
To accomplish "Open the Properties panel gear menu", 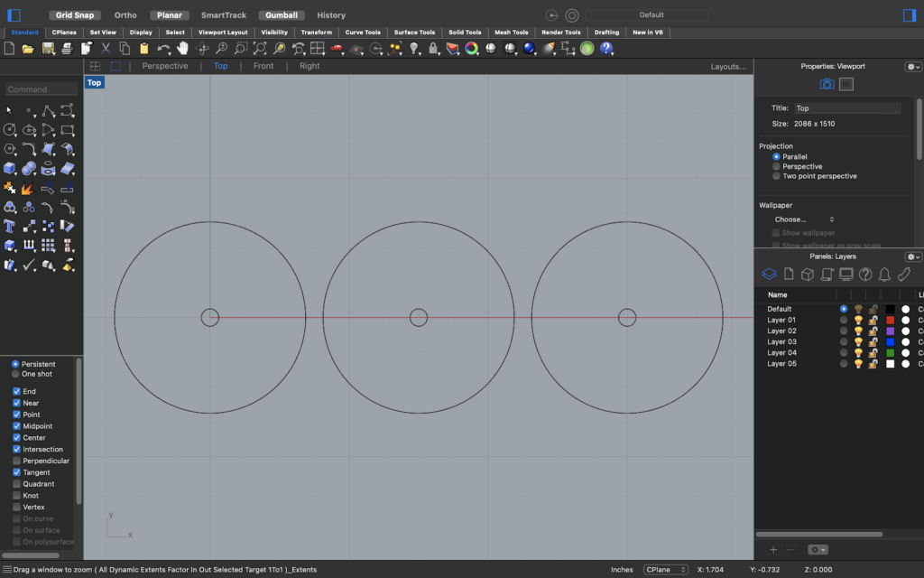I will tap(913, 67).
